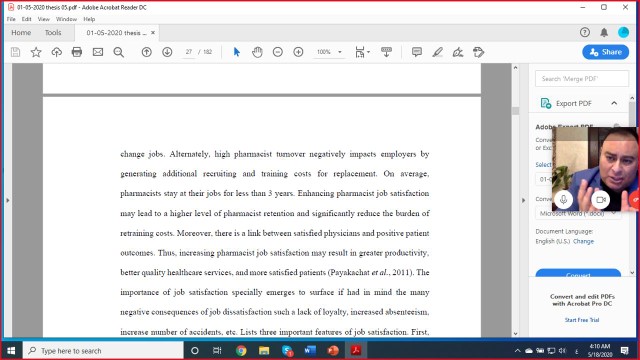Click the zoom in plus icon
The width and height of the screenshot is (640, 360).
tap(298, 52)
